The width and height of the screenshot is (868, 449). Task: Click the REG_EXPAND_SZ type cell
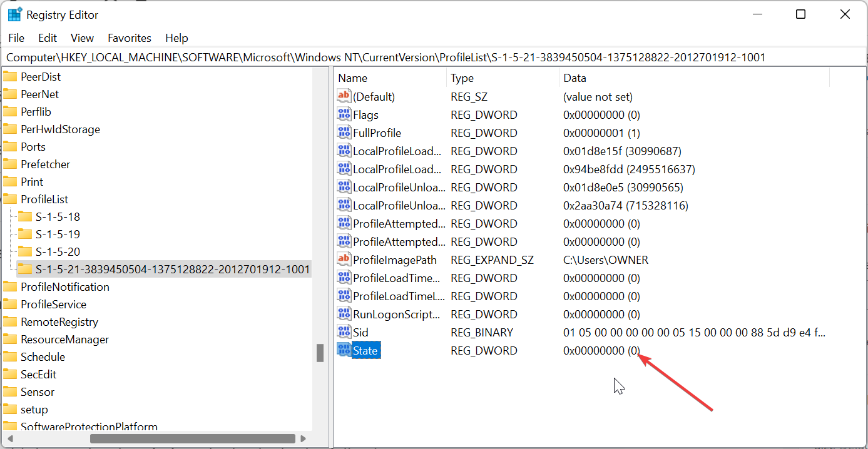tap(491, 260)
